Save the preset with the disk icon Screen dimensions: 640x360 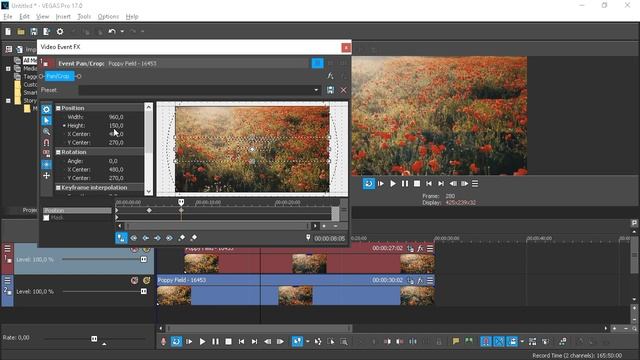330,90
